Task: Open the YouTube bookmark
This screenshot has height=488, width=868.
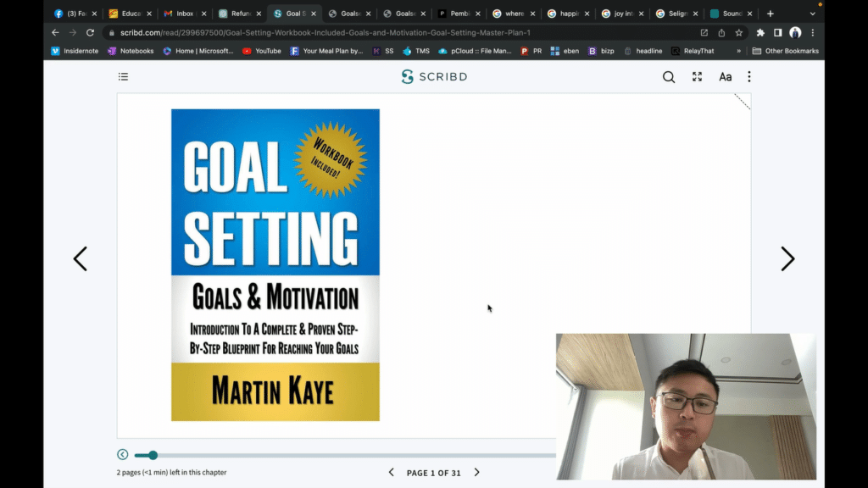Action: click(x=262, y=51)
